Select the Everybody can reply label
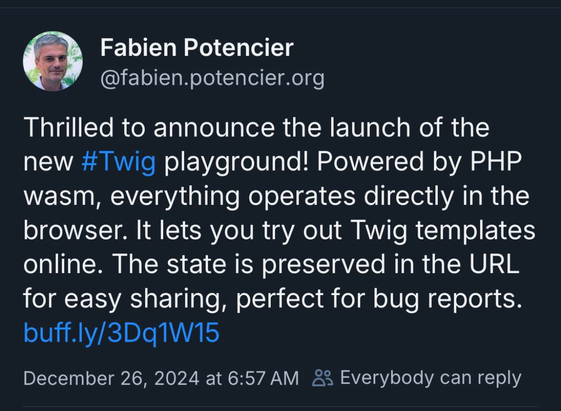The width and height of the screenshot is (561, 411). click(430, 378)
